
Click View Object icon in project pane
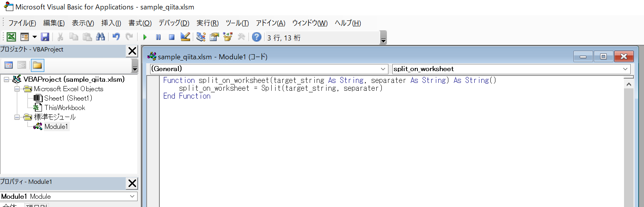pyautogui.click(x=22, y=65)
